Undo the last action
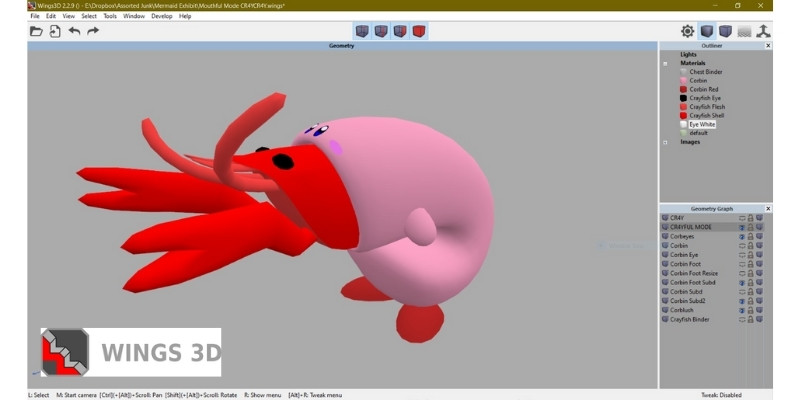 click(74, 31)
